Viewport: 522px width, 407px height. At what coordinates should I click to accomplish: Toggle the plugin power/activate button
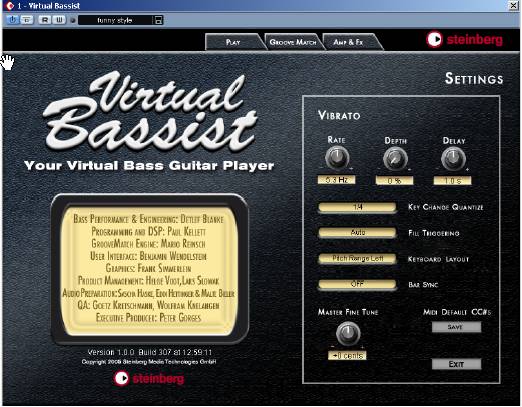coord(12,20)
